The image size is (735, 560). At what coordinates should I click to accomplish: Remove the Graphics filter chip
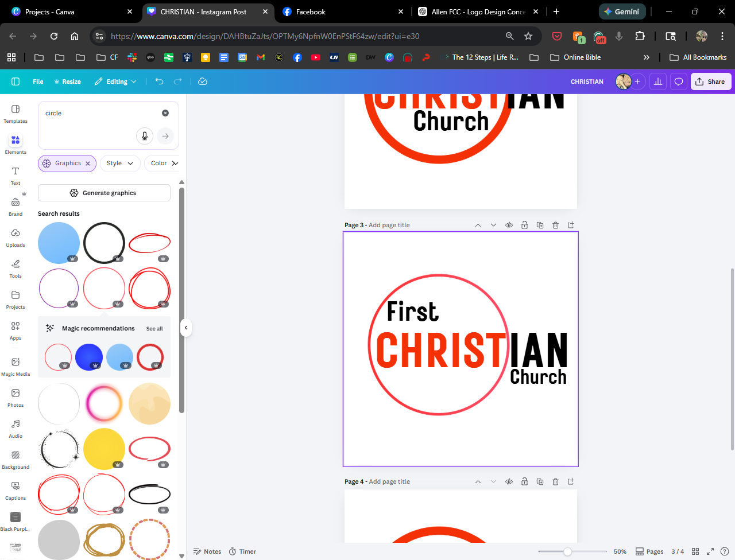click(x=88, y=164)
